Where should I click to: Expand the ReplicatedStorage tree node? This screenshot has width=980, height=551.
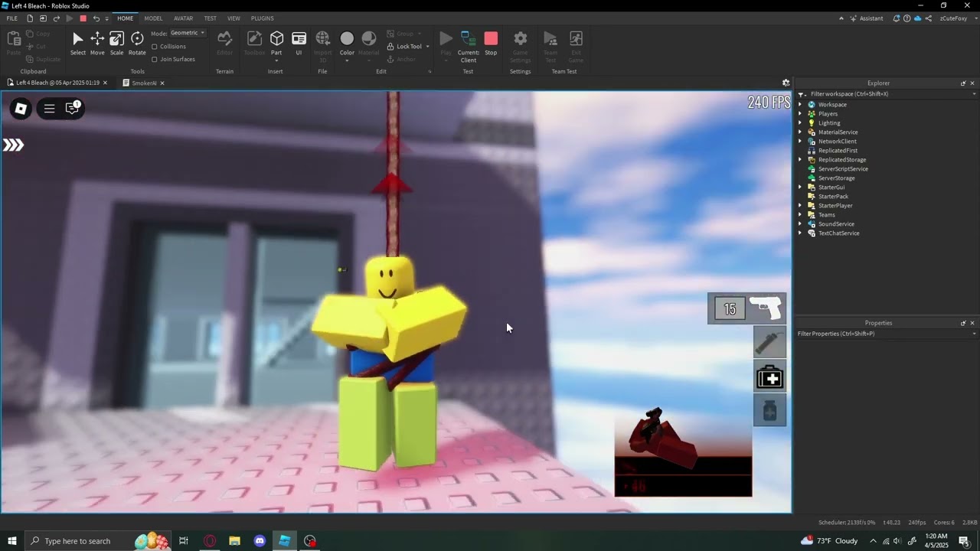click(800, 160)
